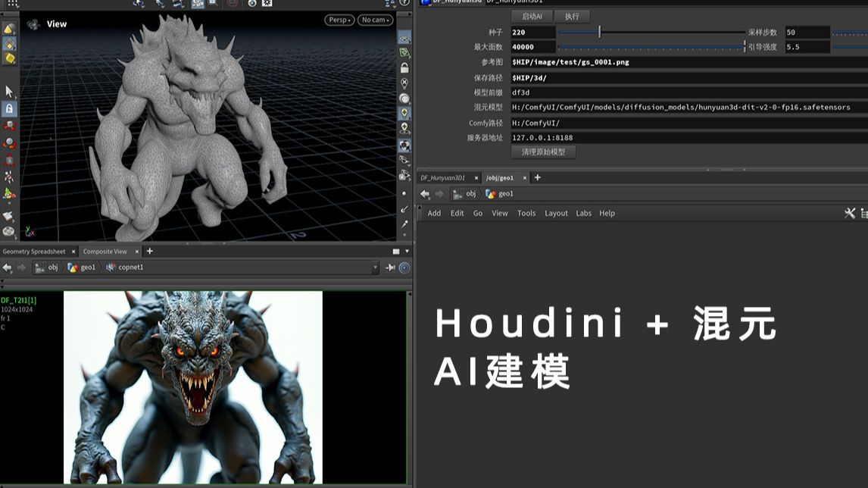
Task: Switch to the DF_Hunyuan3D1 tab
Action: coord(443,178)
